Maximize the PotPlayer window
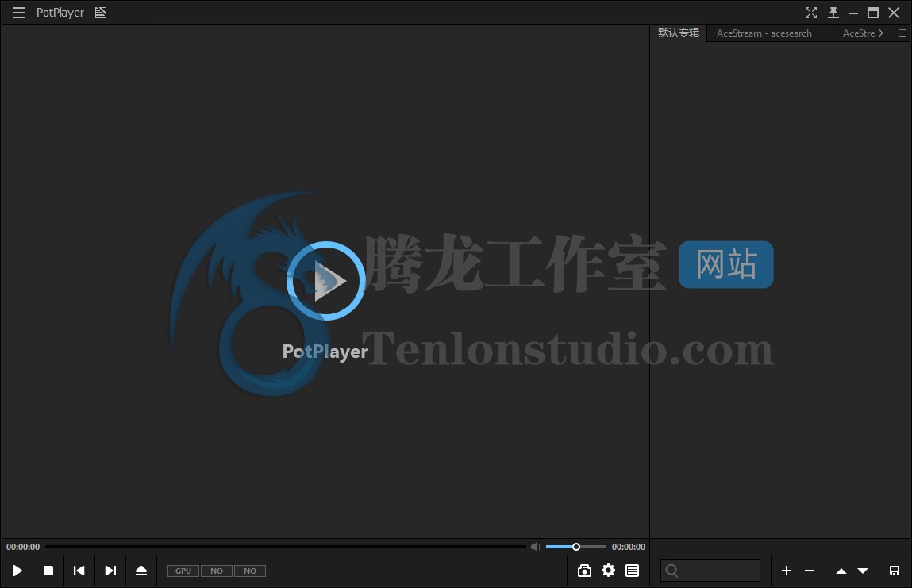 873,12
